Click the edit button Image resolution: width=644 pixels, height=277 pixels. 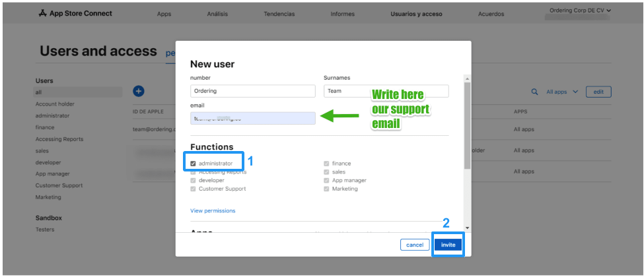point(598,92)
